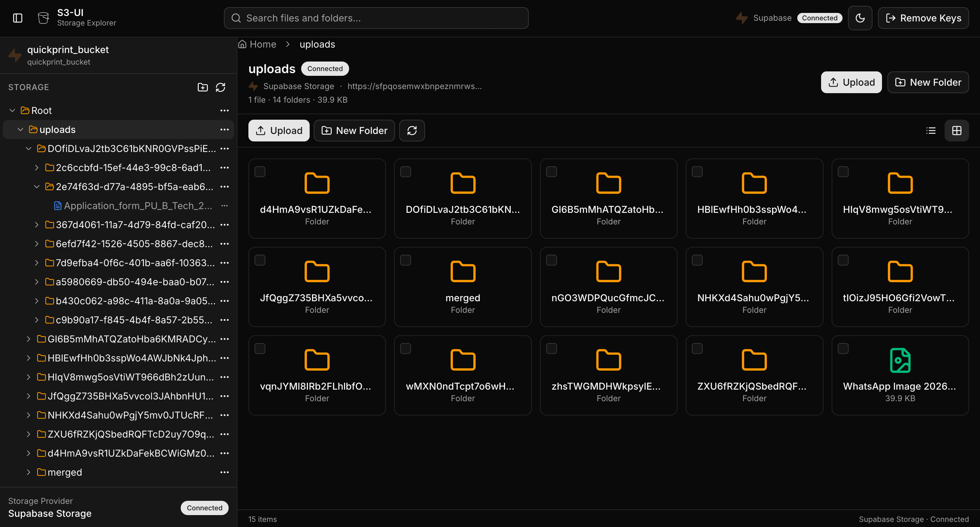Click New Folder button in page header
980x527 pixels.
(x=928, y=82)
